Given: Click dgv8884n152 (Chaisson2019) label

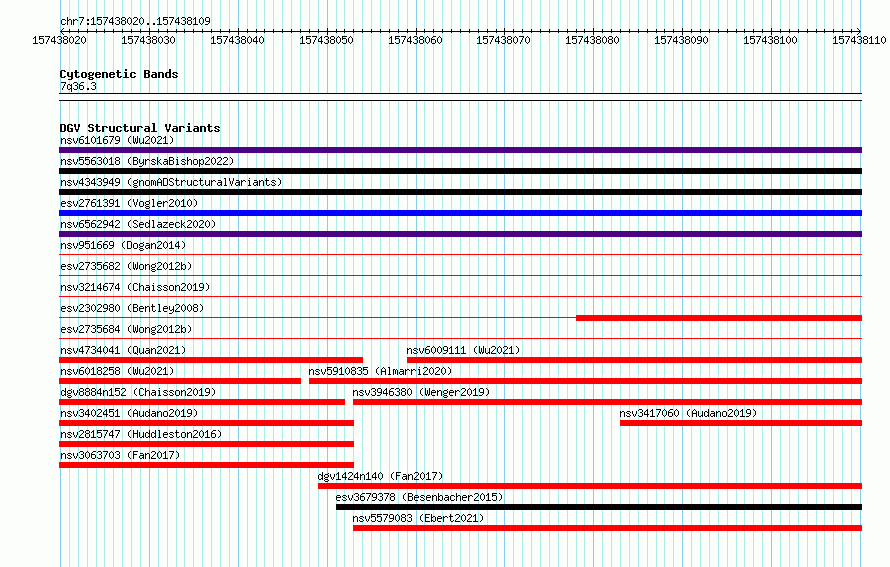Looking at the screenshot, I should [x=138, y=392].
